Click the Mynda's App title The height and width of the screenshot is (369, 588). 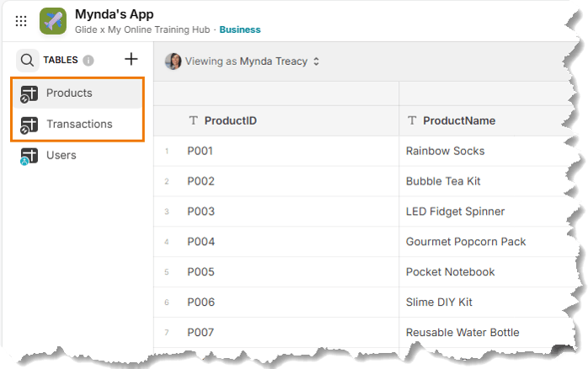[x=115, y=14]
